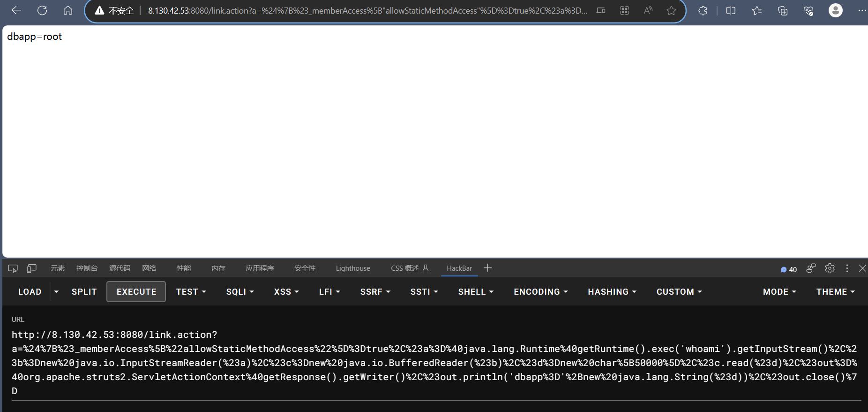Open the favorites list

point(757,10)
